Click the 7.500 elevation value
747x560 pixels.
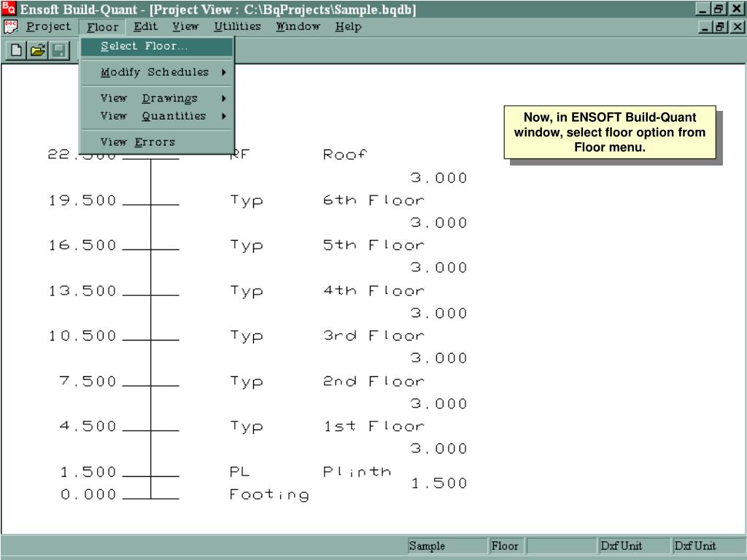click(x=88, y=381)
